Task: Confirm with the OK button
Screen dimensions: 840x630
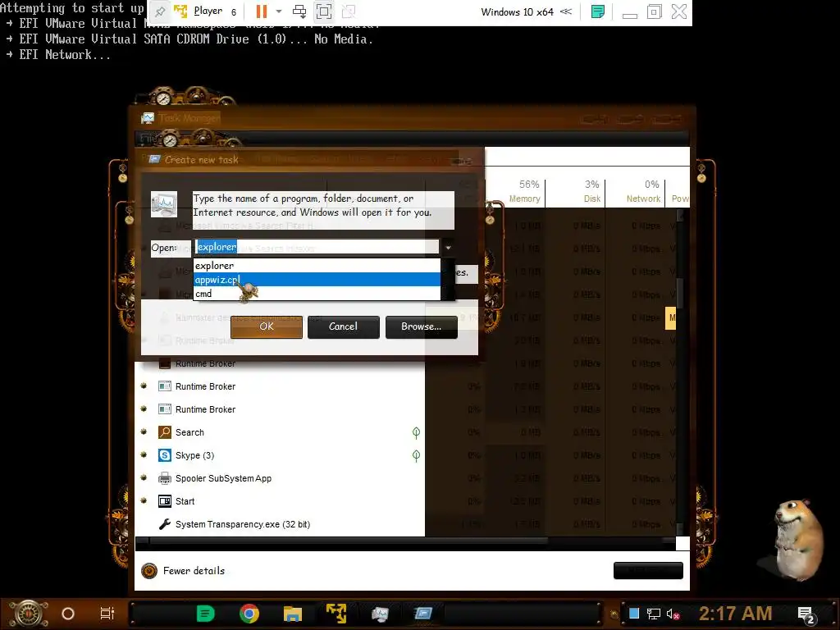Action: click(x=267, y=326)
